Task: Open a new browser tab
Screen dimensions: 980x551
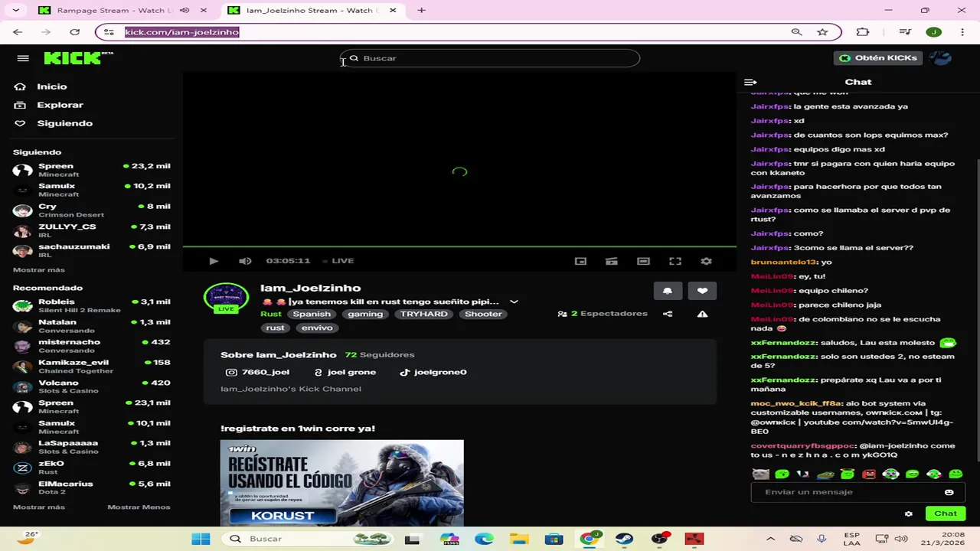Action: tap(422, 11)
